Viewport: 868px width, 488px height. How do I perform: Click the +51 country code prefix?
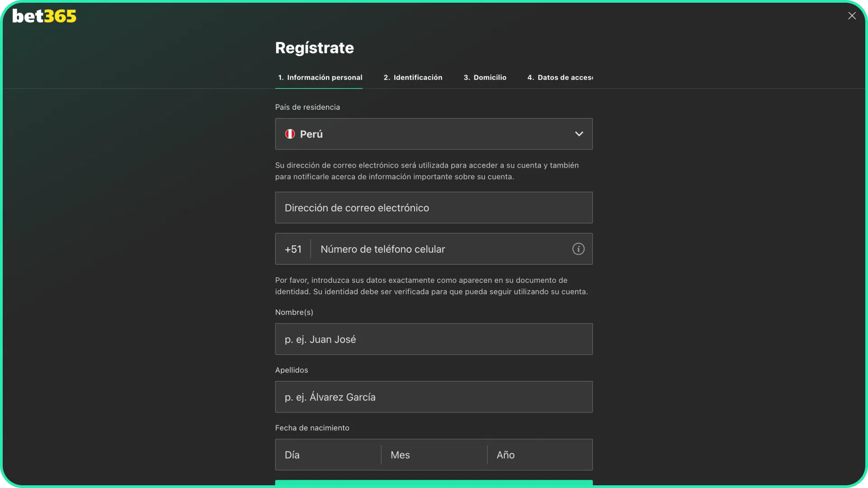point(293,249)
